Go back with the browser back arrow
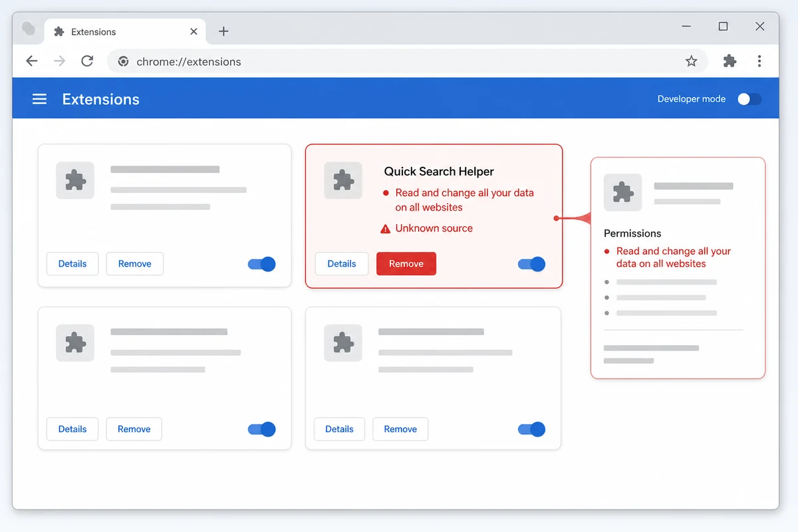 pyautogui.click(x=31, y=61)
